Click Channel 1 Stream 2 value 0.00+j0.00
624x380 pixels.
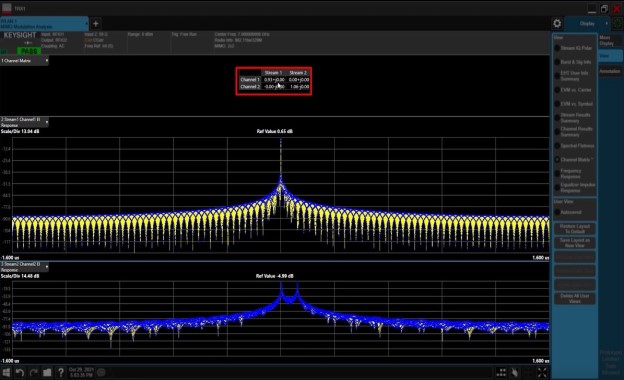tap(299, 80)
